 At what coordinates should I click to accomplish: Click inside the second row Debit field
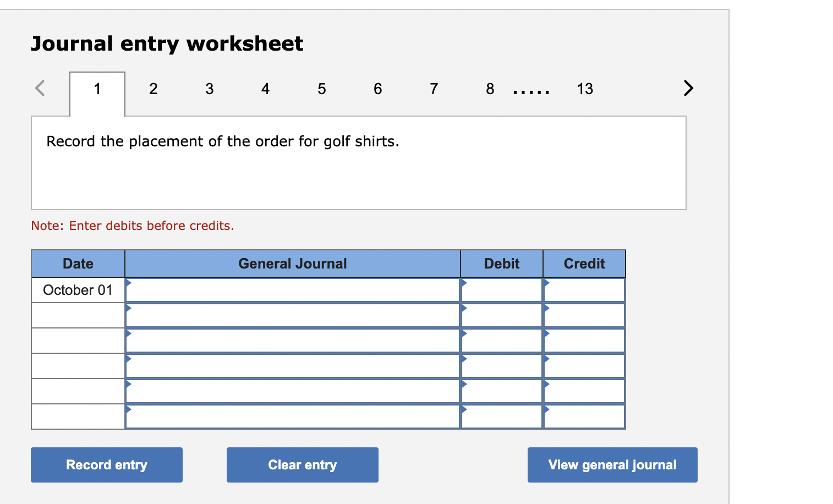click(501, 315)
